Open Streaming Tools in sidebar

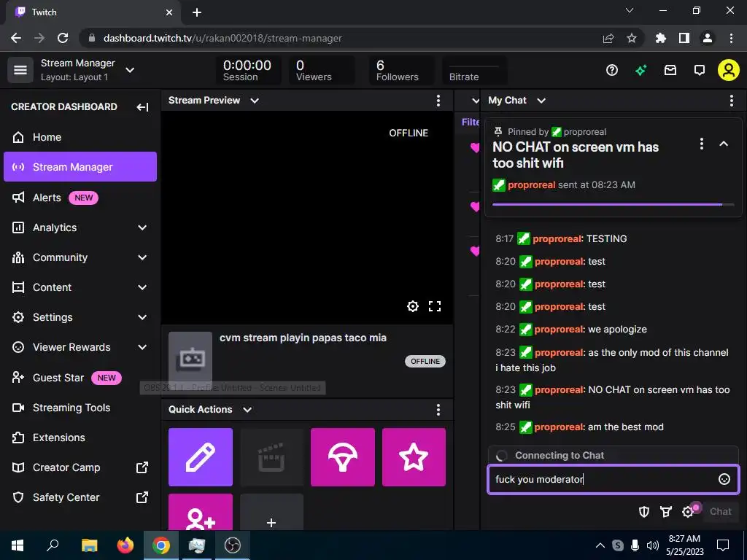pyautogui.click(x=80, y=408)
